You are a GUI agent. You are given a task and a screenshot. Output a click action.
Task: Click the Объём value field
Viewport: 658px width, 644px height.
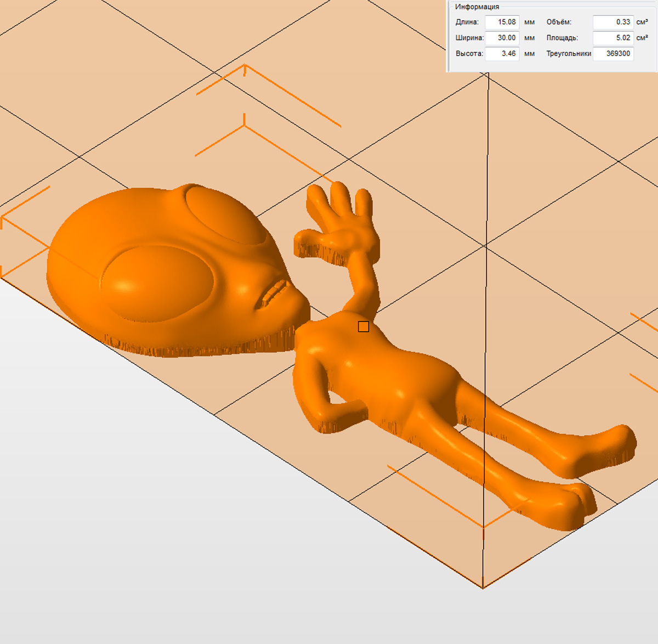613,22
